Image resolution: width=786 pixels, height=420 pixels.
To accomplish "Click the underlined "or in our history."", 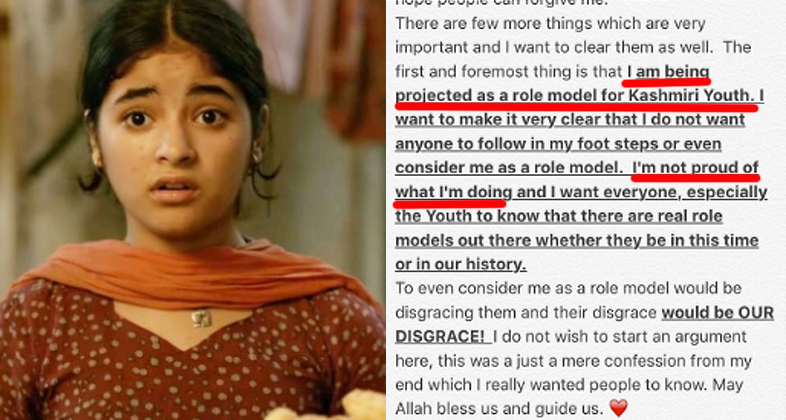I will 461,264.
